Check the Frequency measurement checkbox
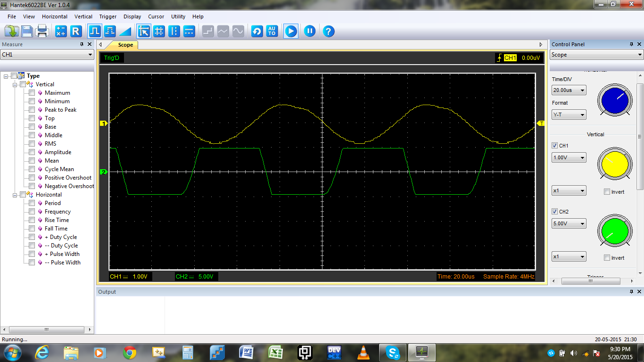 [x=32, y=212]
